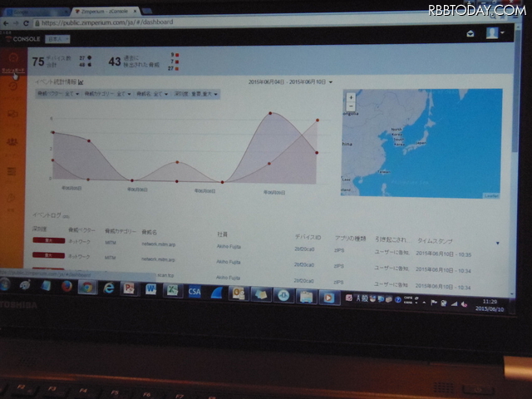
Task: Open the Windows Start button
Action: (x=5, y=284)
